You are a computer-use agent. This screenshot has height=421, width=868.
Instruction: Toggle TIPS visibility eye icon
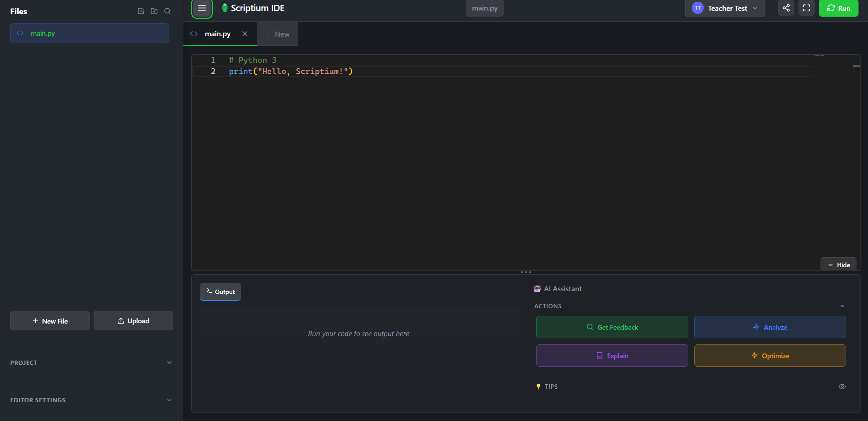842,386
